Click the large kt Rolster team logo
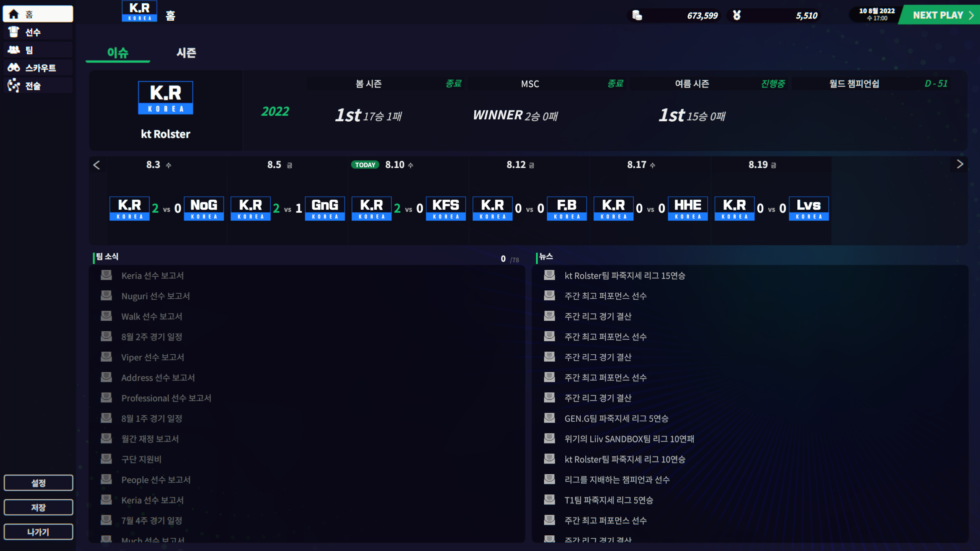 (165, 98)
